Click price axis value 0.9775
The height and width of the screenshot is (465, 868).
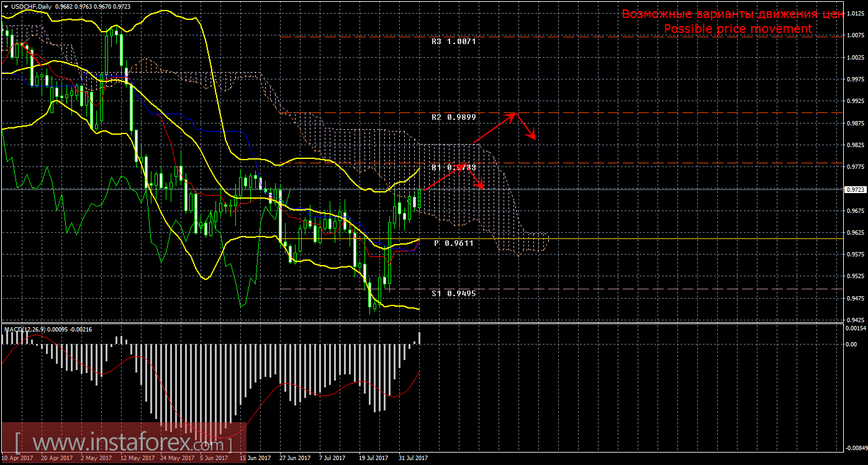(854, 167)
